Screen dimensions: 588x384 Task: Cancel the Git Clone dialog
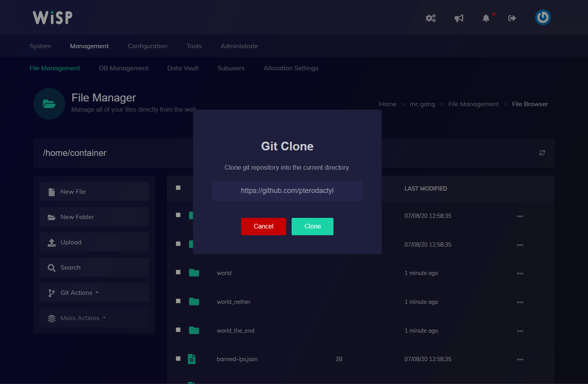coord(263,227)
